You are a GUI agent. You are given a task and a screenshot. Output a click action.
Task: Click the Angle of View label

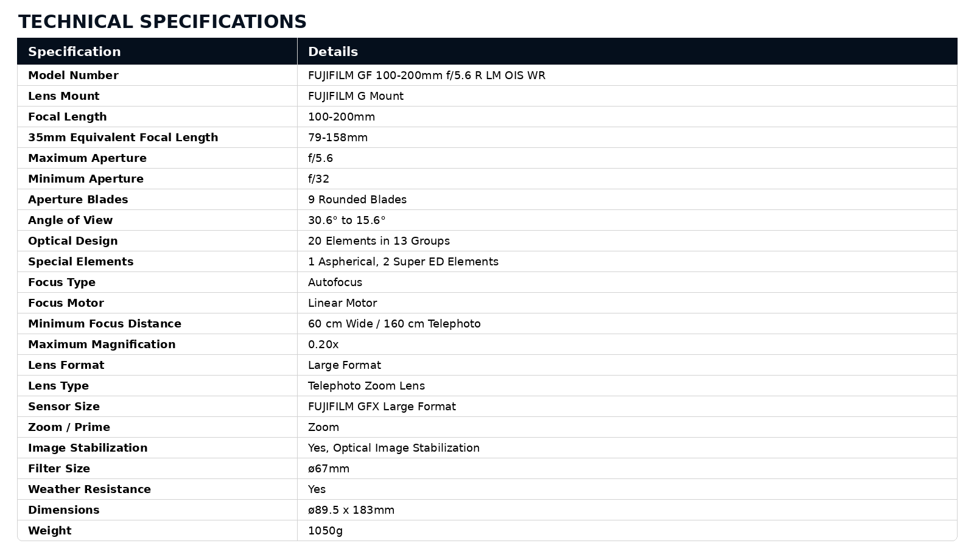[x=70, y=220]
